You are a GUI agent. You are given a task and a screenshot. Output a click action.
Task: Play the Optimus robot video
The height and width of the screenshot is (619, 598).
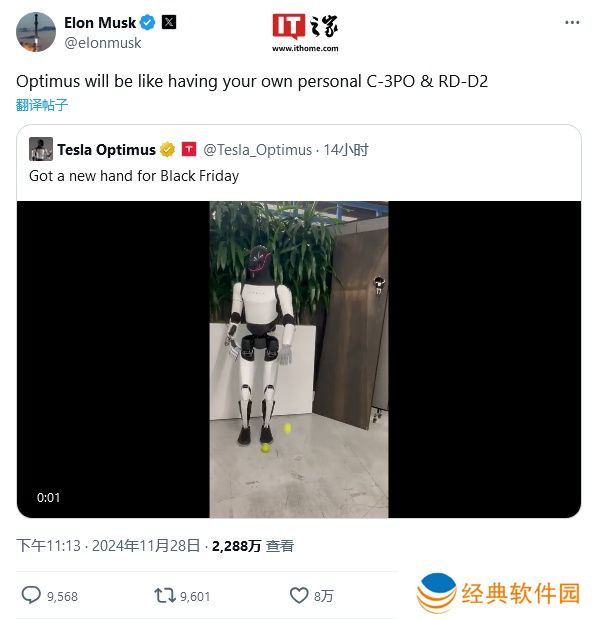[299, 359]
